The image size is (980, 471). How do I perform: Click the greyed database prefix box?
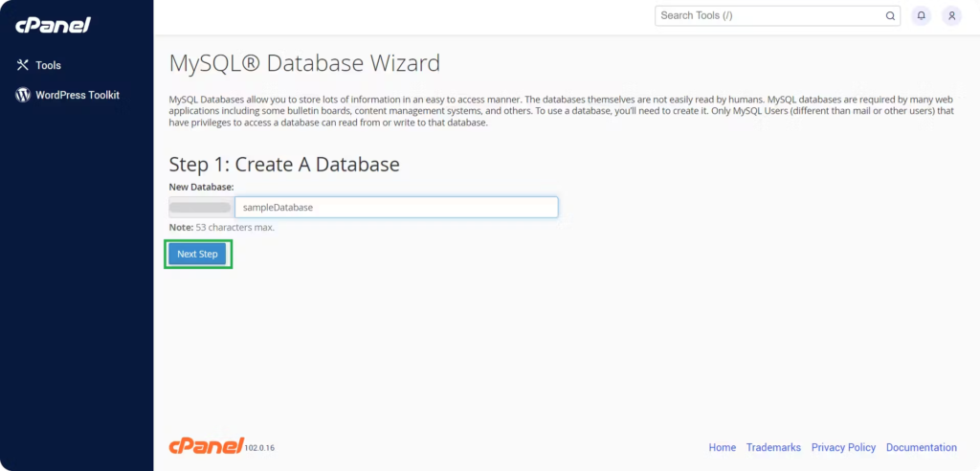tap(202, 208)
